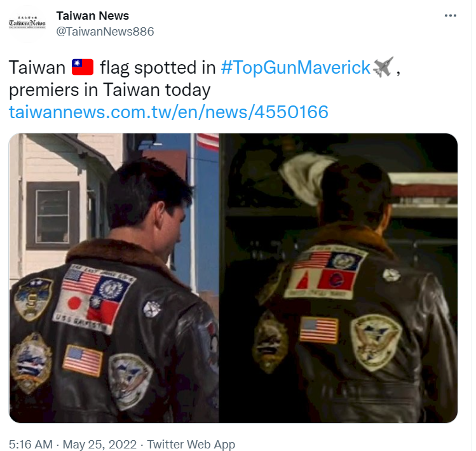Open the @TaiwanNews886 handle
Viewport: 476px width, 451px height.
105,32
